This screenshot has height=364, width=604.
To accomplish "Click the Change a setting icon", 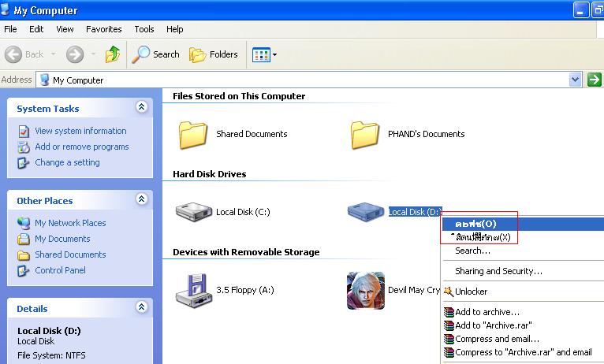I will pyautogui.click(x=24, y=163).
